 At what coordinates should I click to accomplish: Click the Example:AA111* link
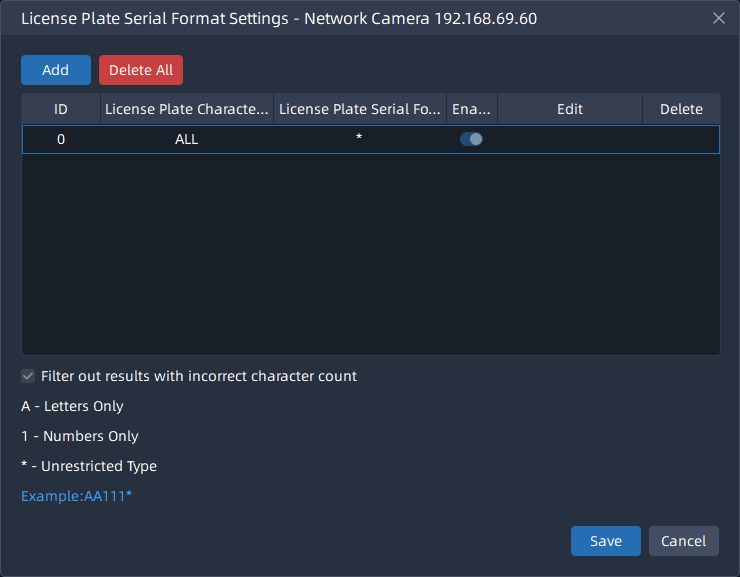click(x=76, y=496)
